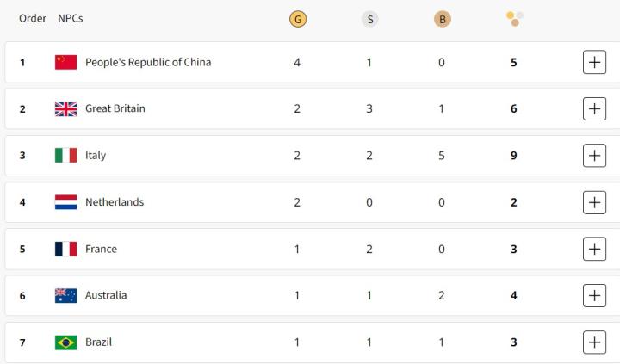Viewport: 620px width, 364px height.
Task: Click the France flag icon
Action: point(66,249)
